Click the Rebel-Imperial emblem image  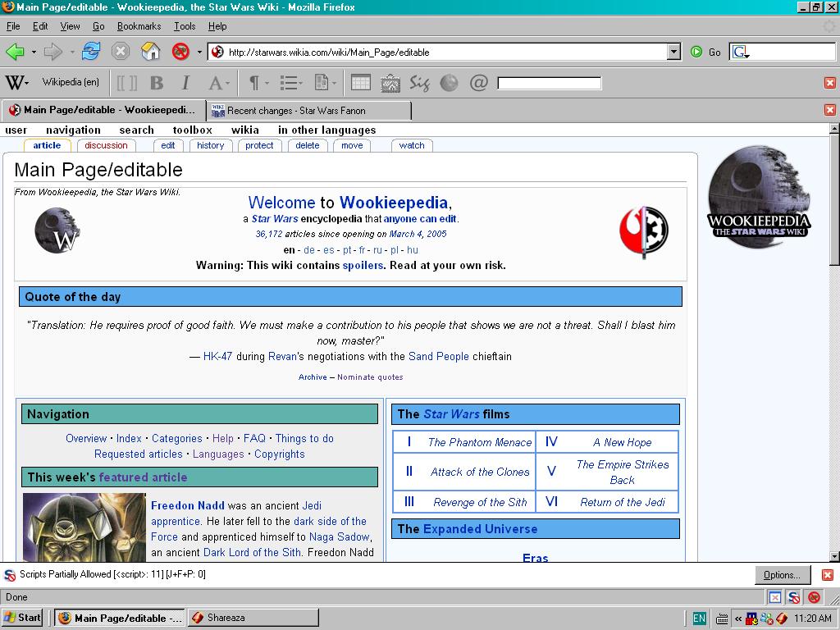click(x=644, y=231)
